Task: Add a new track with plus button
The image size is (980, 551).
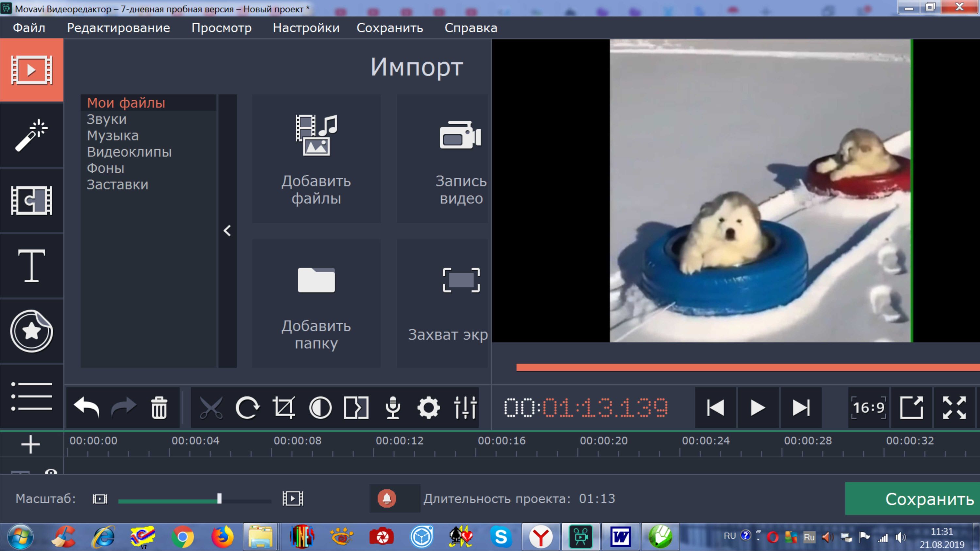Action: 30,445
